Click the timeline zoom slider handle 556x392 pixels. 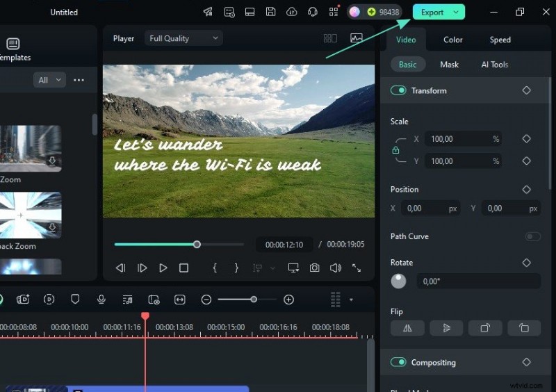[254, 300]
